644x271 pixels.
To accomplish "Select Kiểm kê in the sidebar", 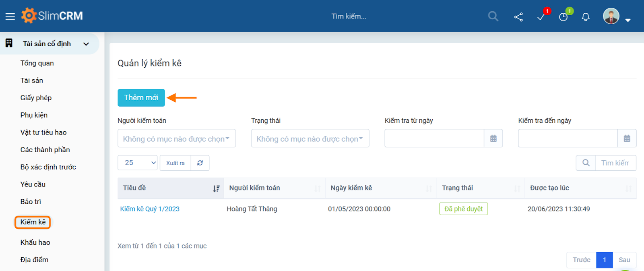I will 33,222.
